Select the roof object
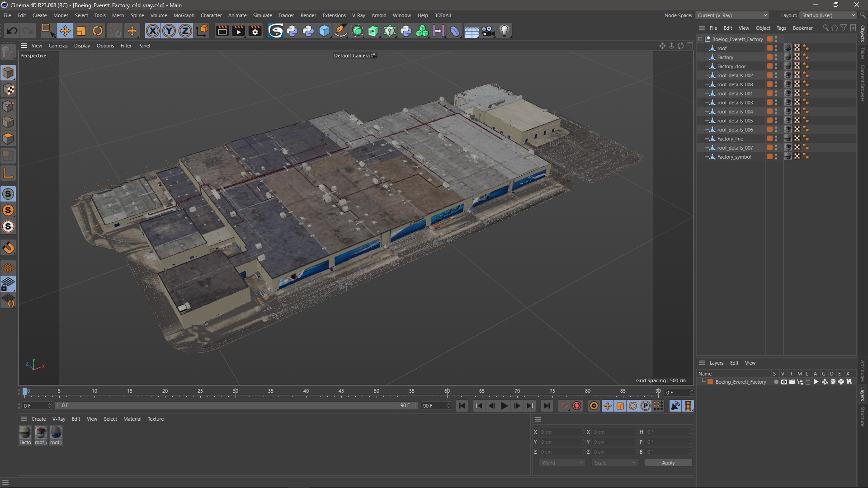The width and height of the screenshot is (868, 488). (722, 48)
